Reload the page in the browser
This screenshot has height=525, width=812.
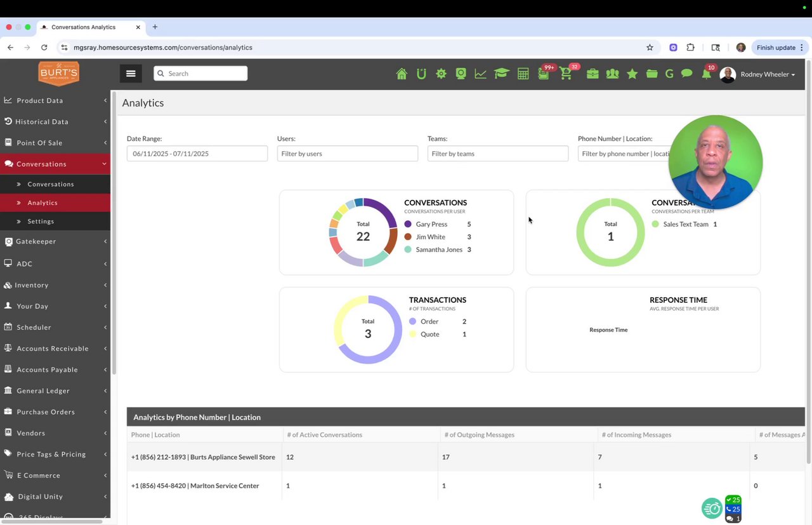pyautogui.click(x=44, y=48)
